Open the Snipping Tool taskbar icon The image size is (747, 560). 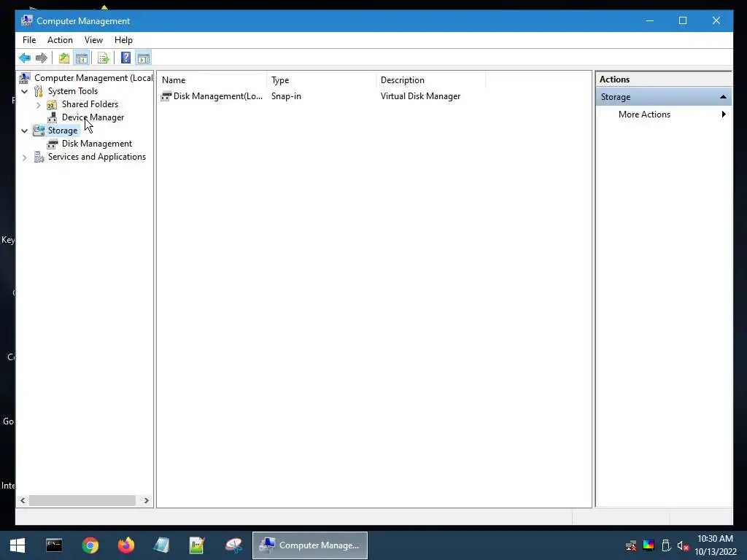click(x=233, y=545)
